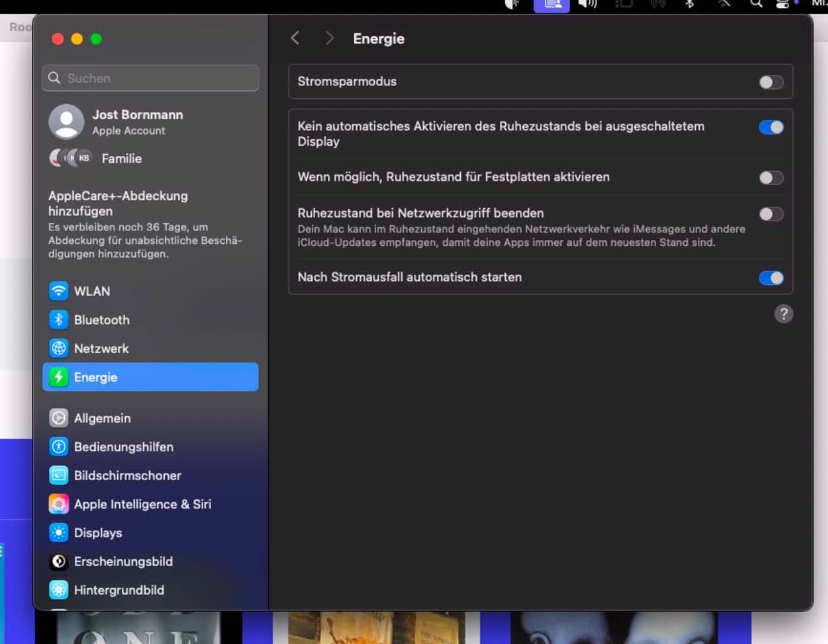This screenshot has width=828, height=644.
Task: Turn on Ruhezustand bei Netzwerkzugriff beenden
Action: 771,214
